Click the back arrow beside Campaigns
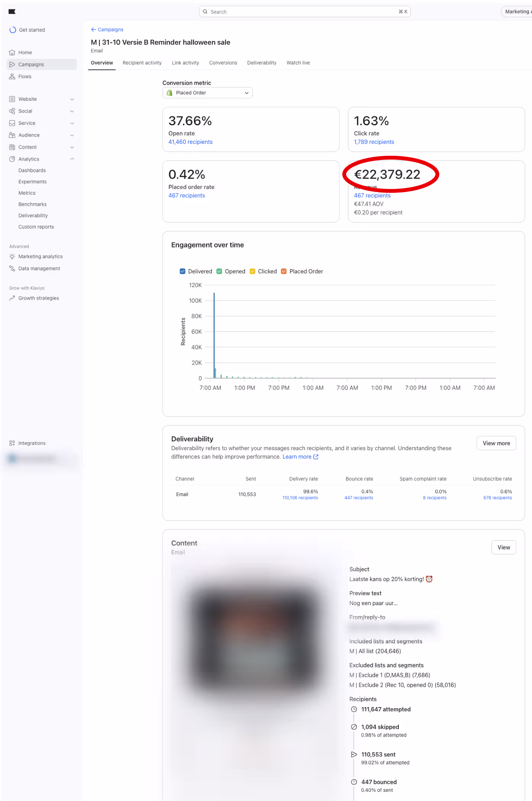This screenshot has height=801, width=532. pos(94,29)
